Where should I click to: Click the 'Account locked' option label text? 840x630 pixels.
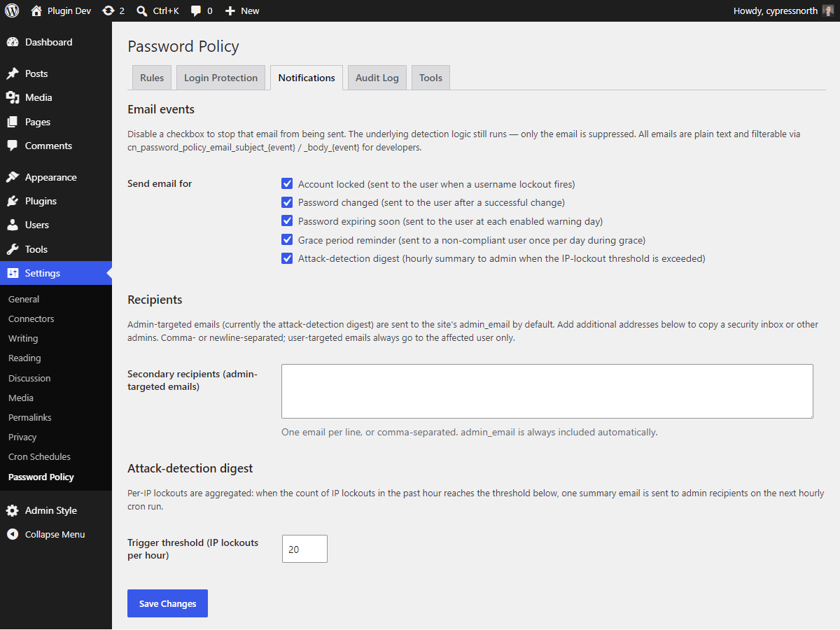tap(436, 184)
